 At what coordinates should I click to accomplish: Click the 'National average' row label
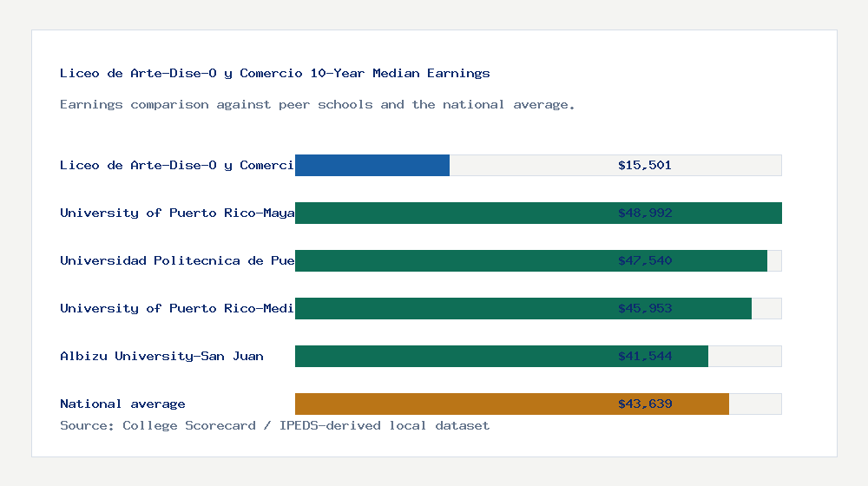[122, 404]
